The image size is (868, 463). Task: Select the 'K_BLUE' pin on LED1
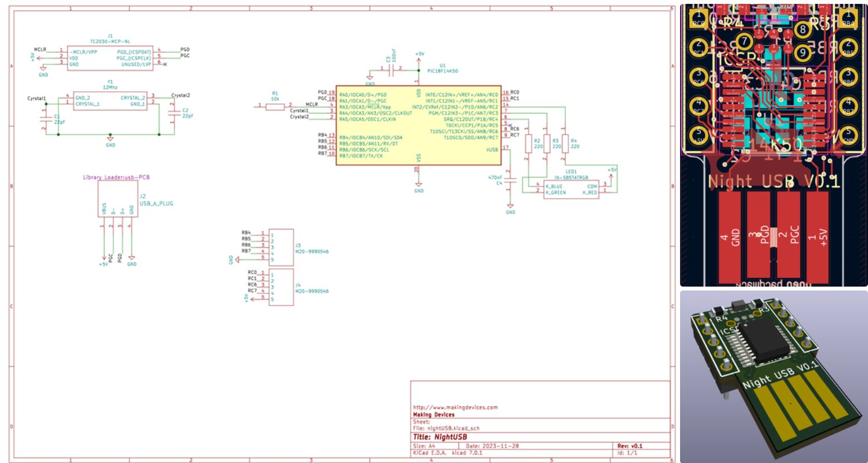click(x=554, y=186)
